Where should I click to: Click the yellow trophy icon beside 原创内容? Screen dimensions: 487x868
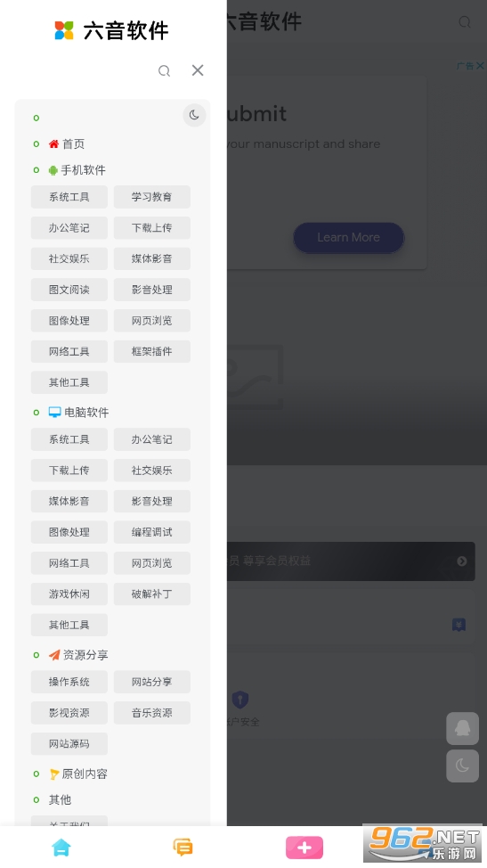[x=54, y=774]
